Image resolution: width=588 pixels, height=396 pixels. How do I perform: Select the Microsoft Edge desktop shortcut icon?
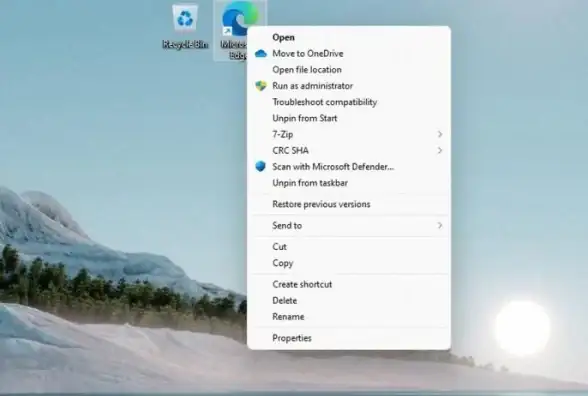coord(240,30)
